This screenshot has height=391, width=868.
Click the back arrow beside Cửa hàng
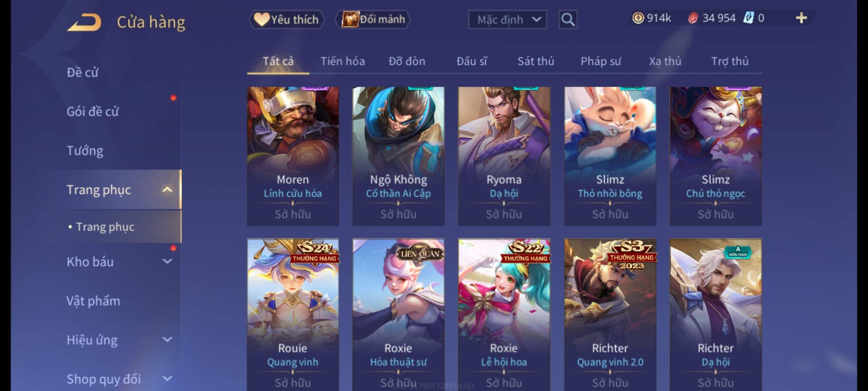point(84,22)
